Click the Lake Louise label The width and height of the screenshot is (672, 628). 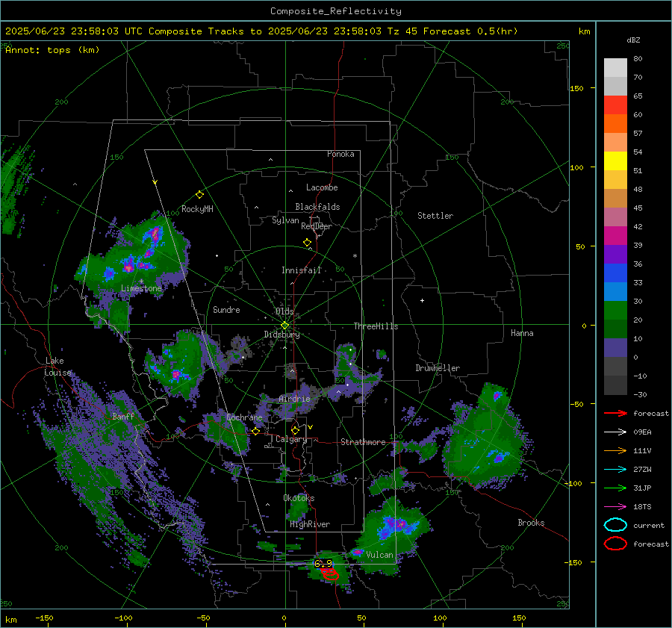point(57,367)
